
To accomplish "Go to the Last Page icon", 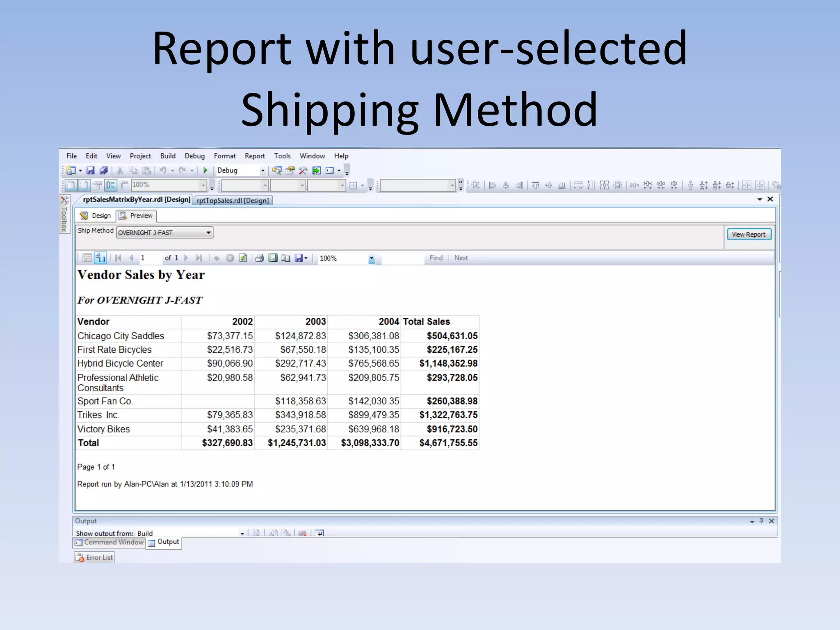I will point(199,258).
